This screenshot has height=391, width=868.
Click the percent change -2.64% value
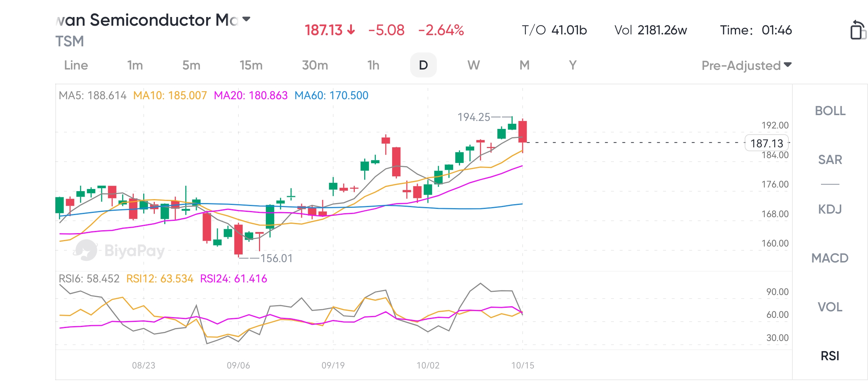click(x=441, y=30)
